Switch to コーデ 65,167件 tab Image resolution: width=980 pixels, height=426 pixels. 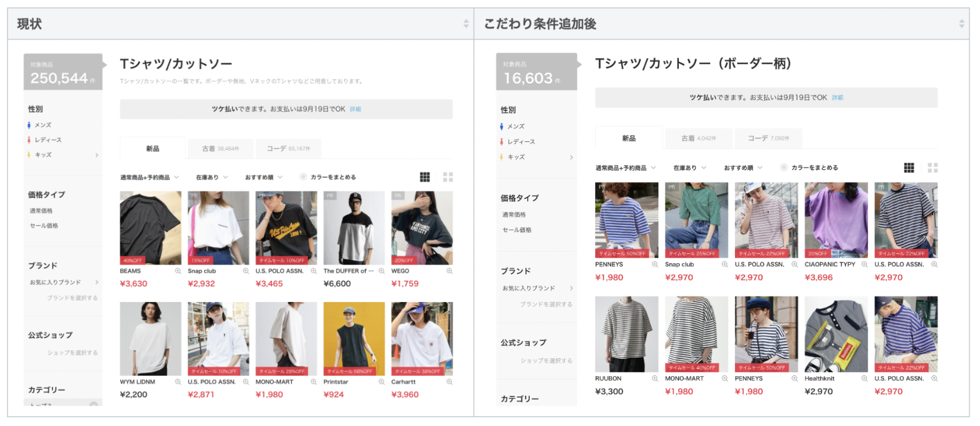288,149
